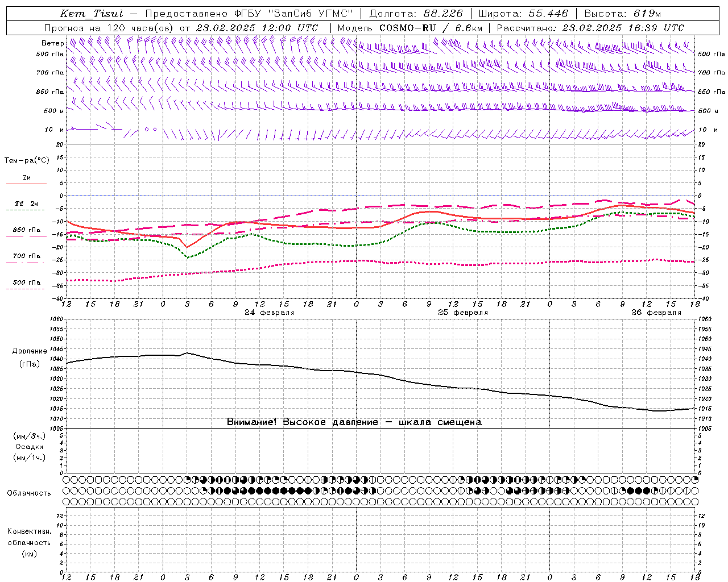Viewport: 728px width, 582px height.
Task: Click the line sample under 'Td 2м' legend
Action: pyautogui.click(x=25, y=210)
